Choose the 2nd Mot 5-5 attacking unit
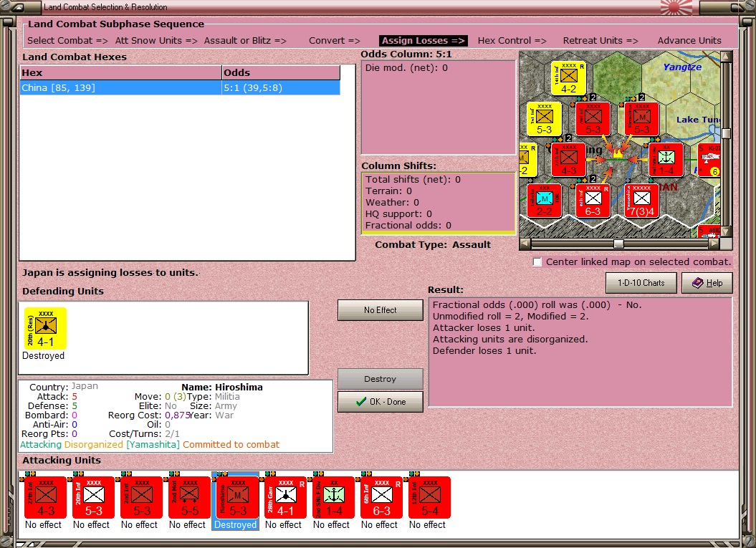 click(189, 497)
